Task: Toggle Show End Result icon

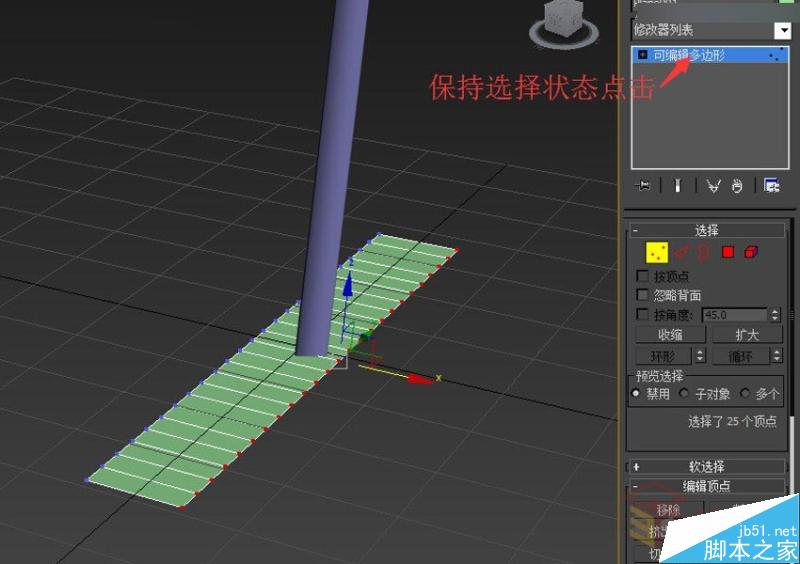Action: pos(678,186)
